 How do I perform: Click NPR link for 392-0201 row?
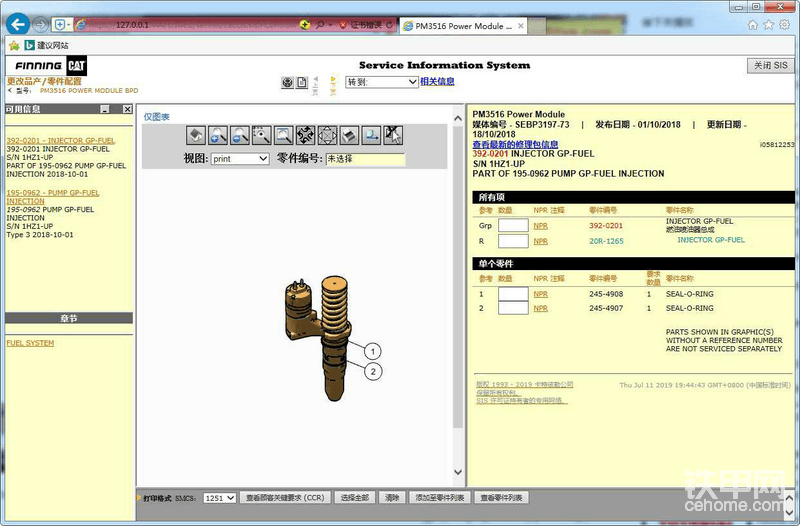pyautogui.click(x=540, y=226)
